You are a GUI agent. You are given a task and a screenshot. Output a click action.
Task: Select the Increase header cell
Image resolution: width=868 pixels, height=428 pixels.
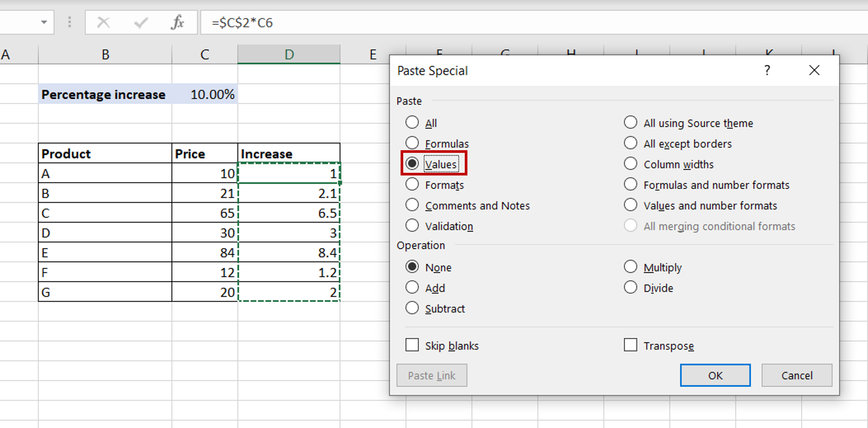coord(289,153)
